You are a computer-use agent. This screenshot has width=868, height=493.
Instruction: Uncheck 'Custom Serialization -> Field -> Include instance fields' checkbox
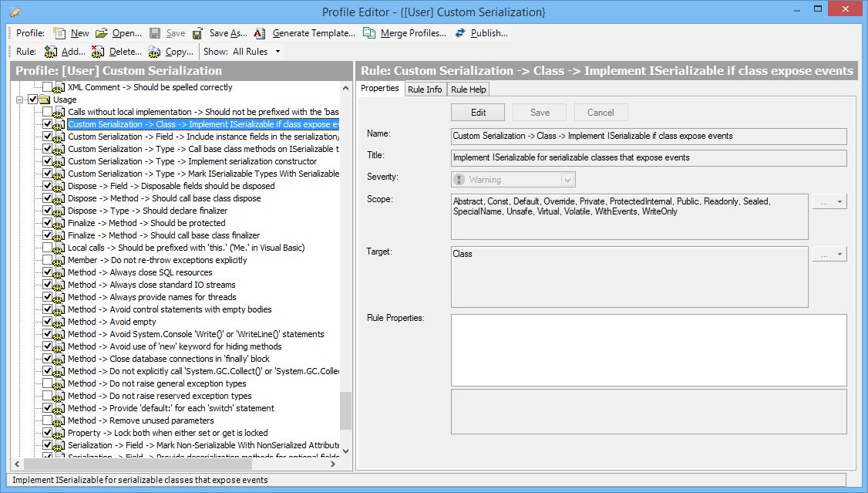pos(48,137)
